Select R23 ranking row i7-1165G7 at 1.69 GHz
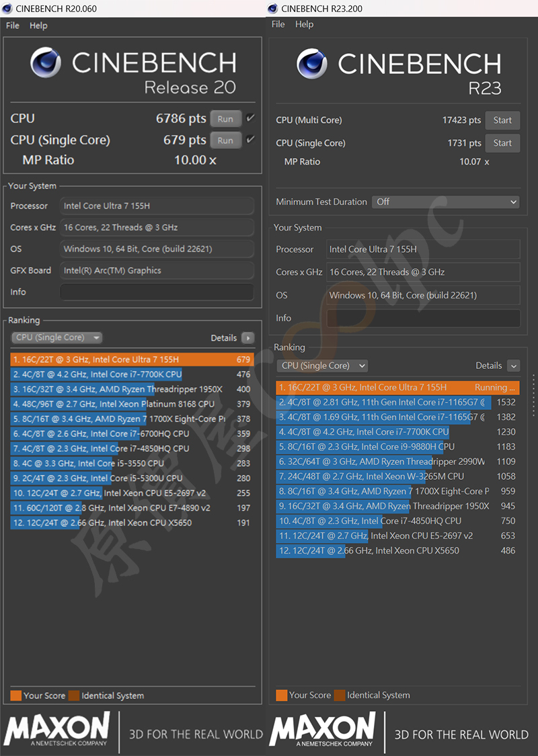The width and height of the screenshot is (538, 756). (397, 417)
